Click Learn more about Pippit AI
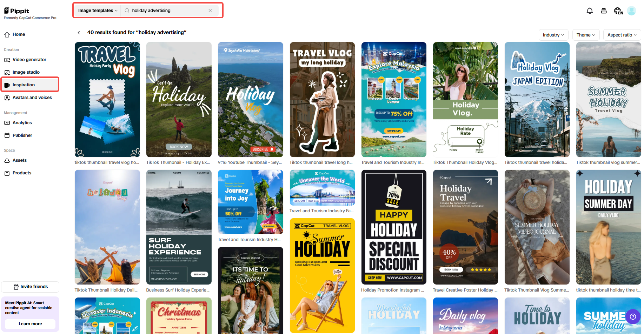Image resolution: width=644 pixels, height=334 pixels. (x=30, y=324)
